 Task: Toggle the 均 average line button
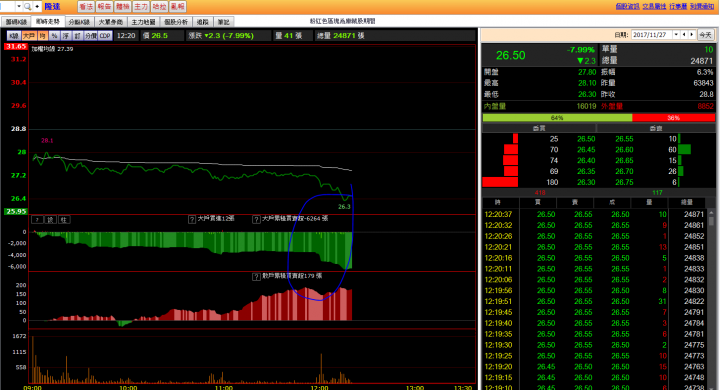[43, 35]
